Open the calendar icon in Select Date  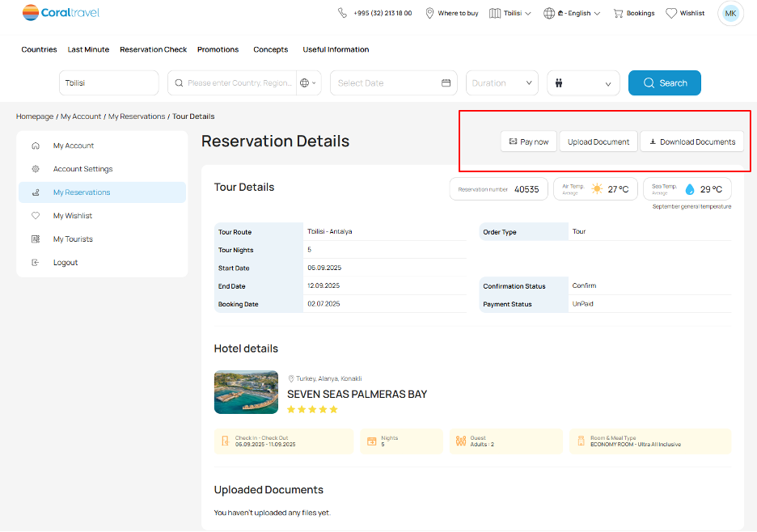coord(446,82)
